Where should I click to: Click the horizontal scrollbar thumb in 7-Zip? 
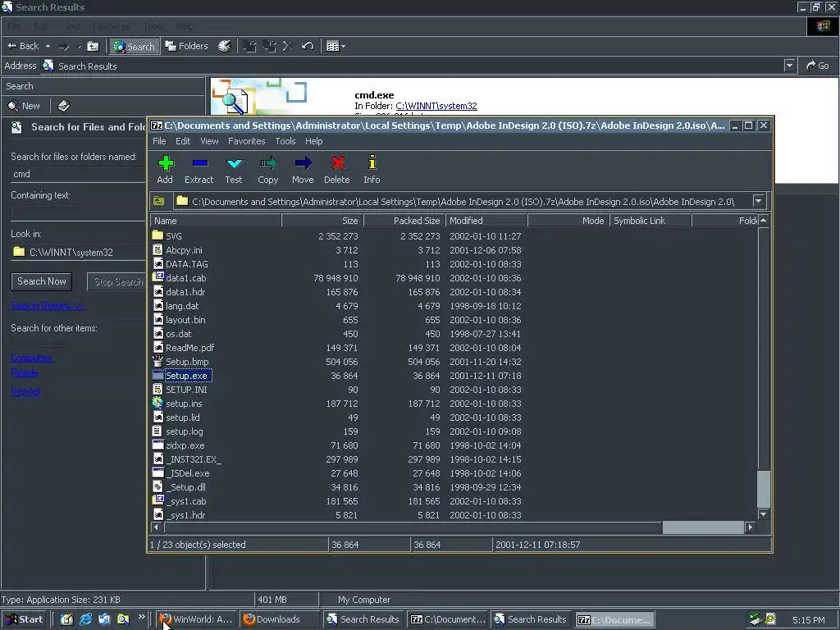click(x=703, y=527)
